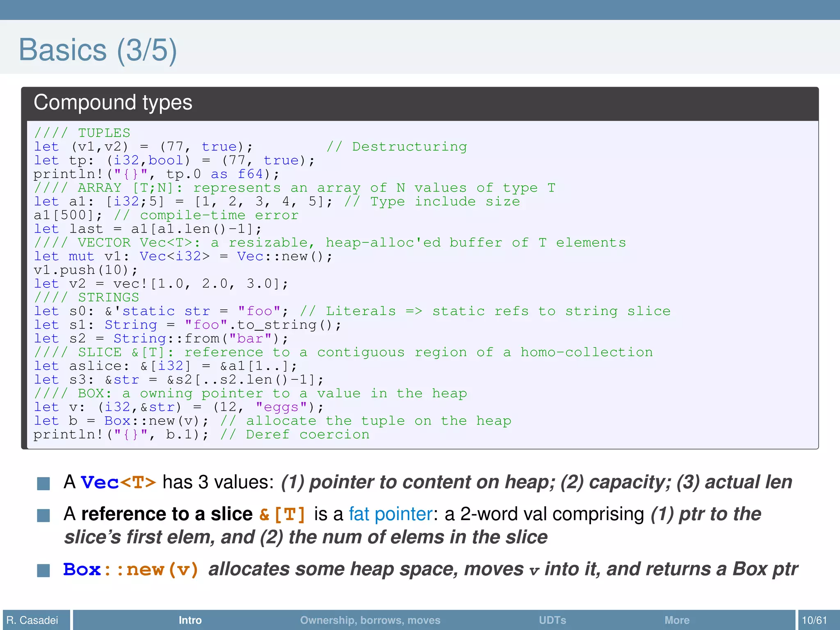Viewport: 840px width, 630px height.
Task: Click the &[T] orange code text
Action: pyautogui.click(x=283, y=514)
